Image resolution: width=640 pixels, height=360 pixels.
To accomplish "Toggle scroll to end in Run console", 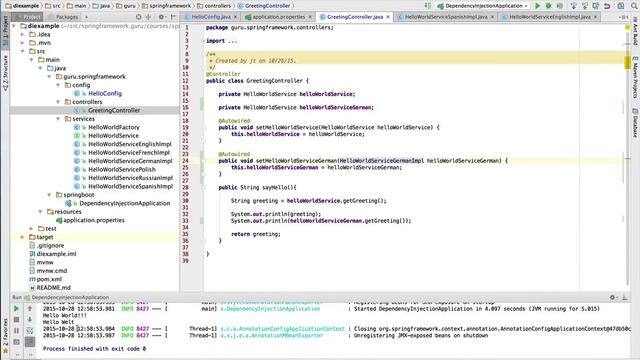I will pyautogui.click(x=30, y=342).
